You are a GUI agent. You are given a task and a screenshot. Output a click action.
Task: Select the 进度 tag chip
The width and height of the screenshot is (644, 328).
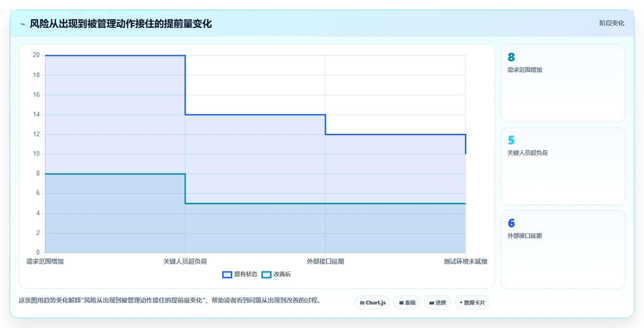point(438,303)
